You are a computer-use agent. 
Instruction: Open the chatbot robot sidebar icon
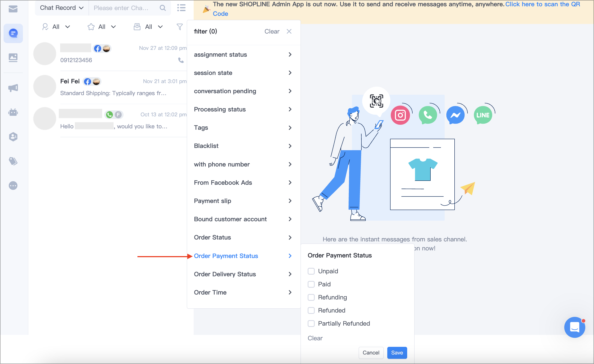13,112
